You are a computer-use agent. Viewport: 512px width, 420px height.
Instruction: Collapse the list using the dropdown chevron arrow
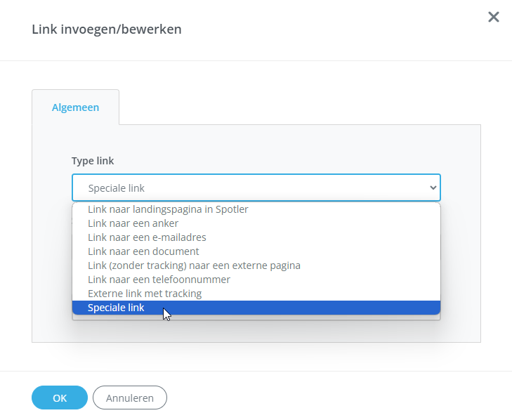coord(433,188)
